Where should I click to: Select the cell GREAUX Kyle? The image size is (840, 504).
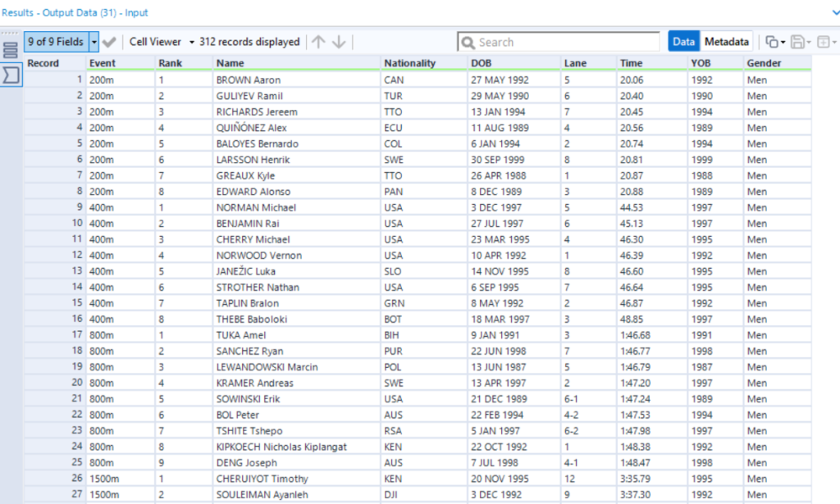point(297,175)
